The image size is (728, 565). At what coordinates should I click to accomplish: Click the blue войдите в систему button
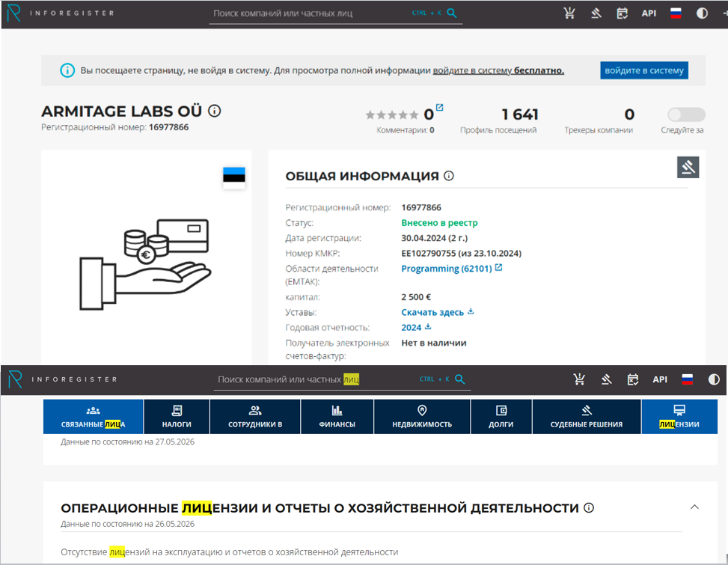coord(644,70)
